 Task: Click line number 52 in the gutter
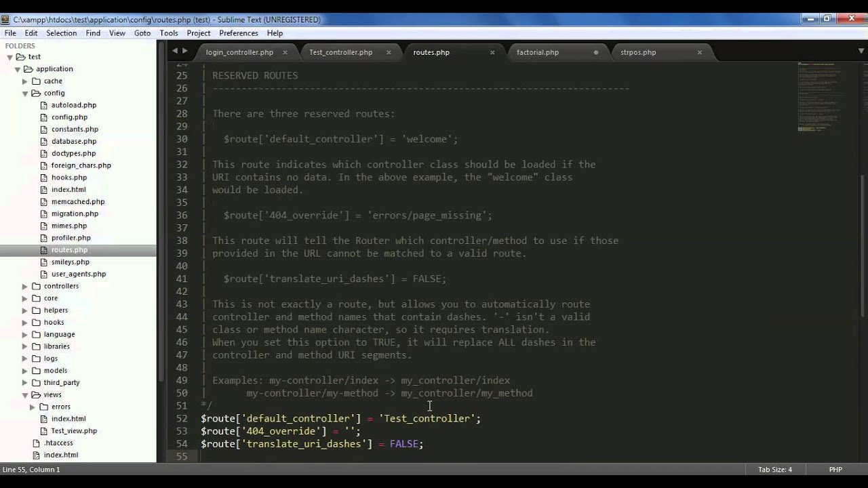[x=181, y=419]
